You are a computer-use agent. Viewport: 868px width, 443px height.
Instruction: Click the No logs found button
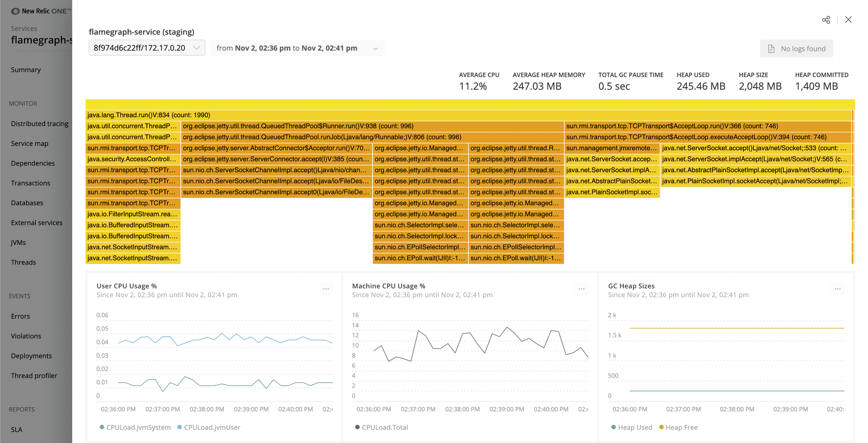796,49
